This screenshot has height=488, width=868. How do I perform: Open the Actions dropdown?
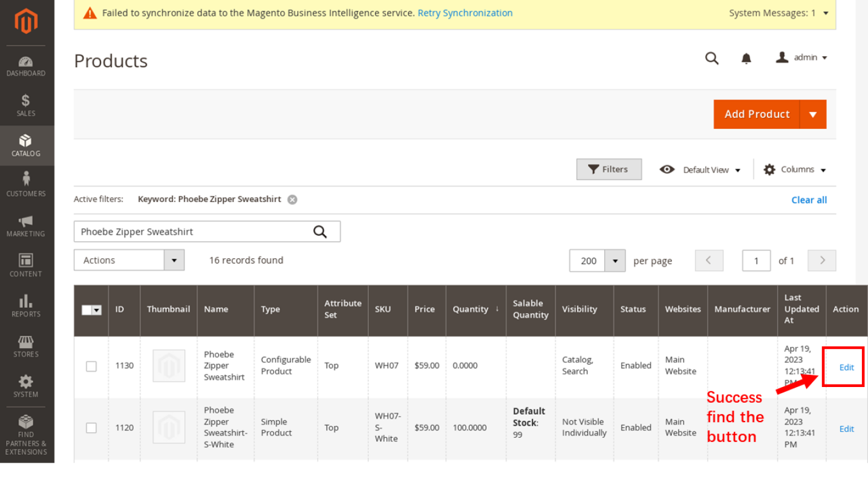(129, 260)
